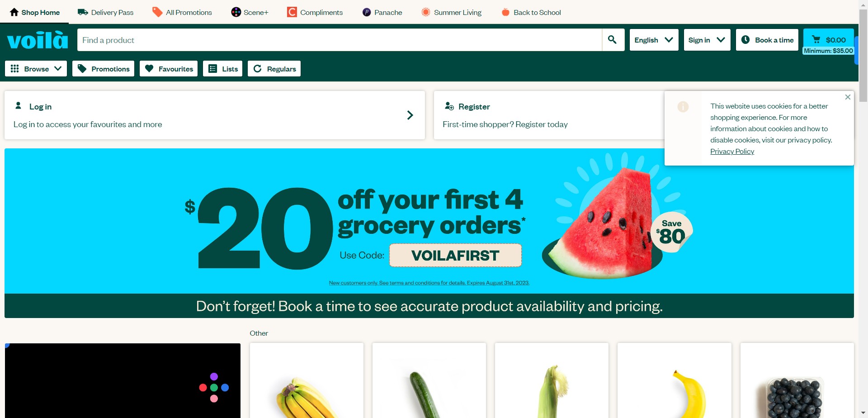Click the Promotions tag button
Viewport: 868px width, 418px height.
click(103, 69)
